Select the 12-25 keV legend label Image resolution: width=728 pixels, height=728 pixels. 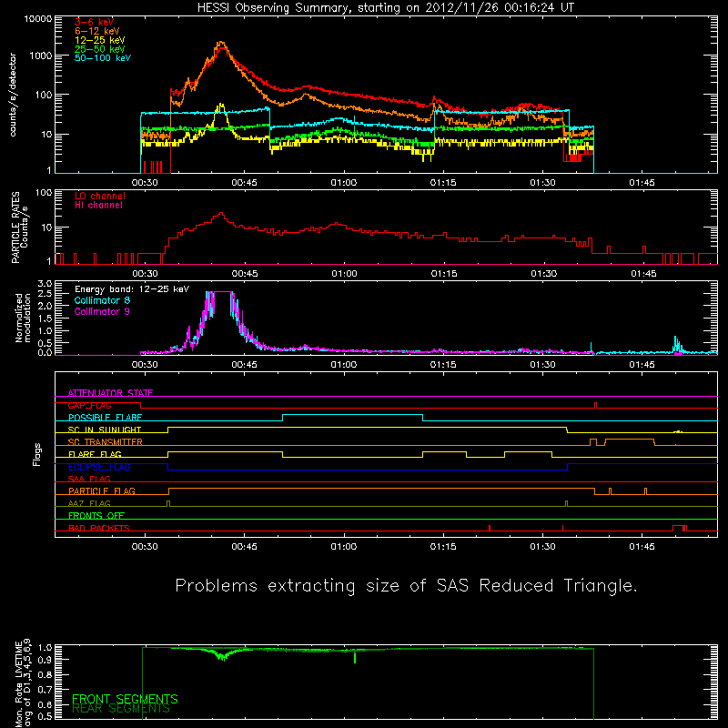100,40
